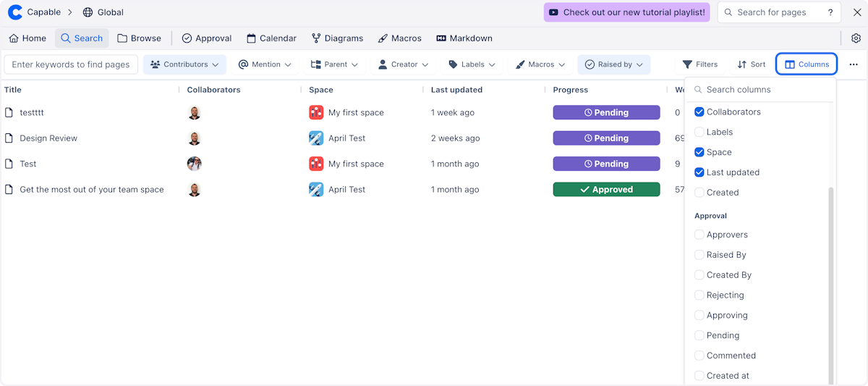Click the Global globe icon

pyautogui.click(x=88, y=12)
